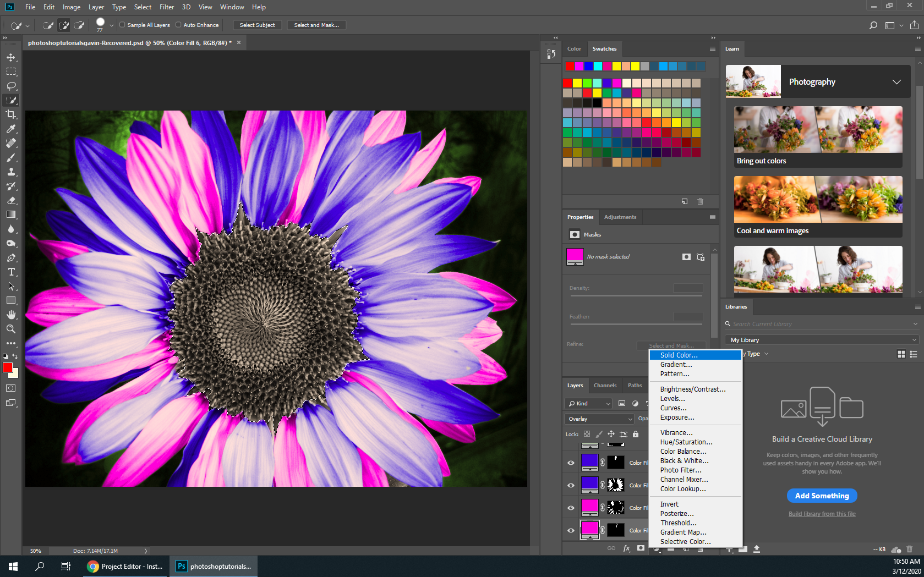Select the Crop tool
Viewport: 924px width, 577px height.
tap(11, 114)
